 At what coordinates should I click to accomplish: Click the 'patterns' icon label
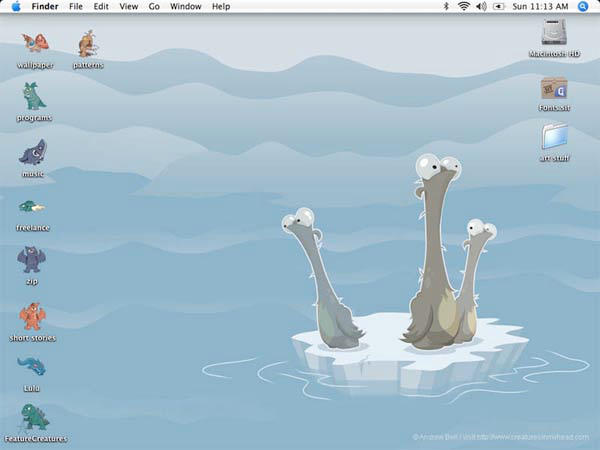(x=88, y=65)
